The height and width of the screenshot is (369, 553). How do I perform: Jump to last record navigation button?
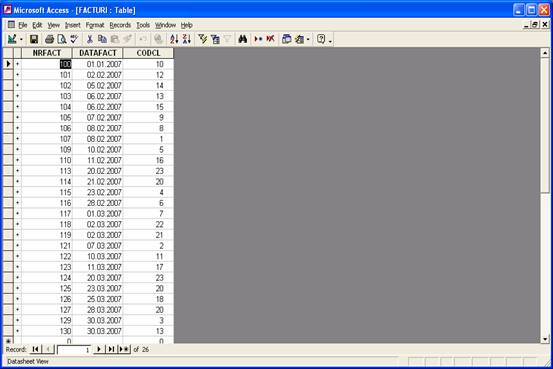(111, 349)
